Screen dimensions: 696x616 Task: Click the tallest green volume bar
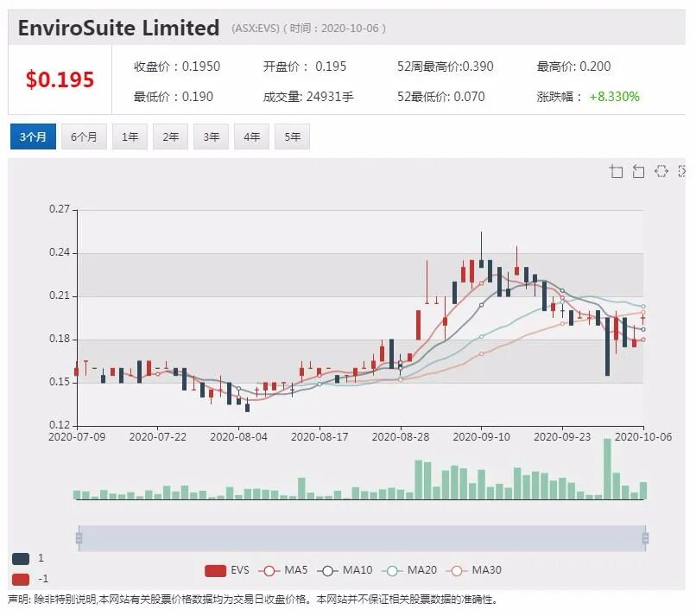[x=607, y=469]
